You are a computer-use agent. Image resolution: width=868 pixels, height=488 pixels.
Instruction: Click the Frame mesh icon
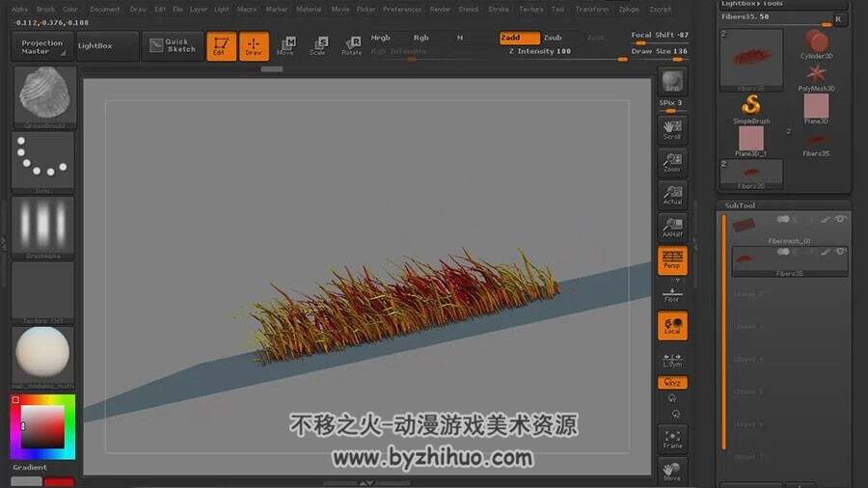tap(672, 440)
